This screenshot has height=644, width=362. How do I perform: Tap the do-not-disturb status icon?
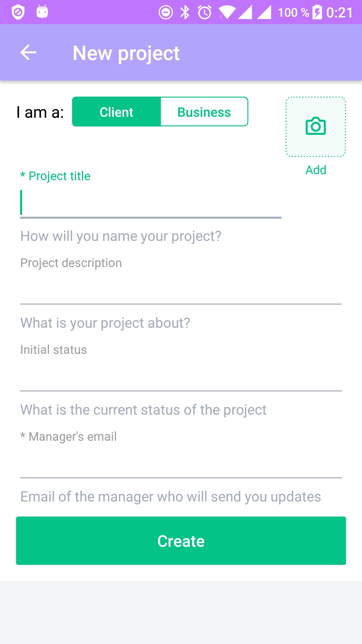tap(166, 12)
